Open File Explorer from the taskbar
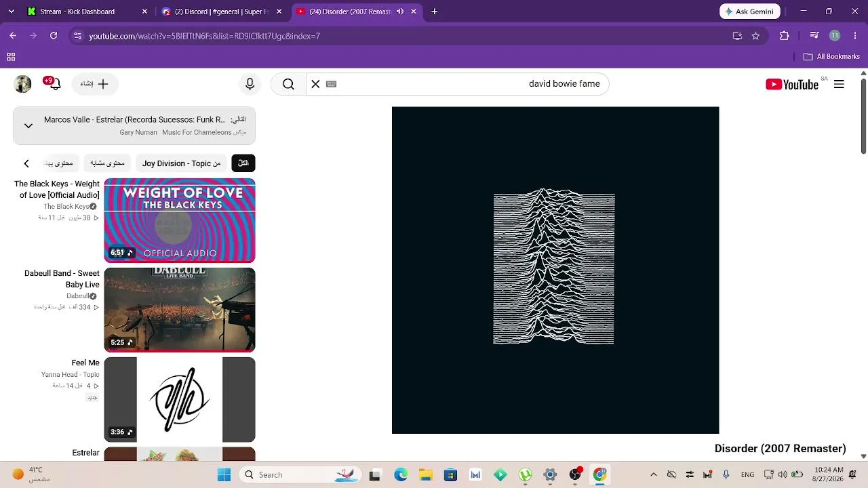This screenshot has width=868, height=488. (x=425, y=474)
